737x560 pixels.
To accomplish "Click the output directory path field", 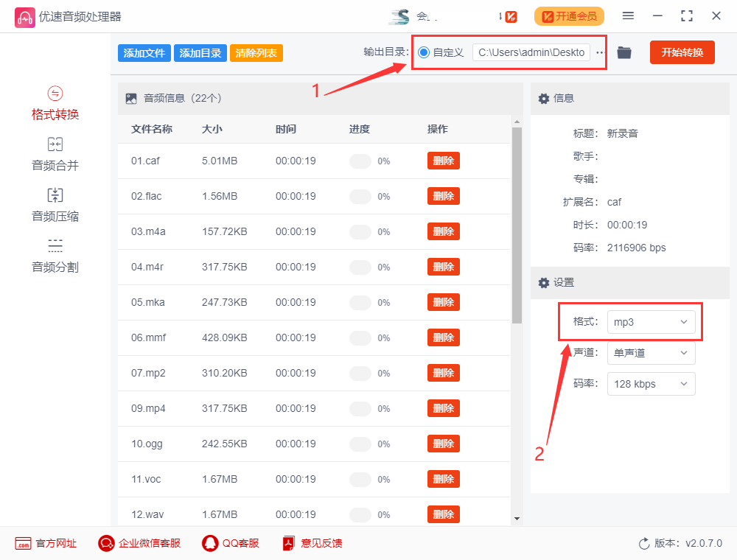I will click(531, 52).
